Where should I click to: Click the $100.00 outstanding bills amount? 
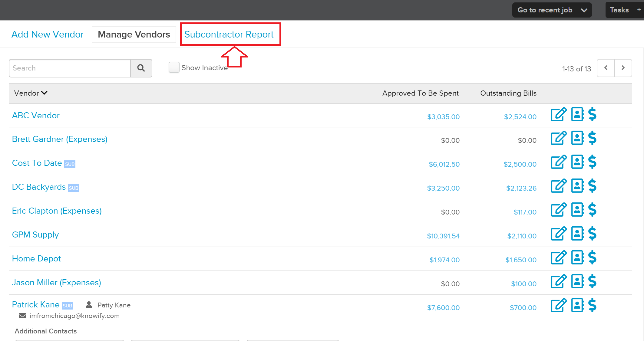[524, 284]
